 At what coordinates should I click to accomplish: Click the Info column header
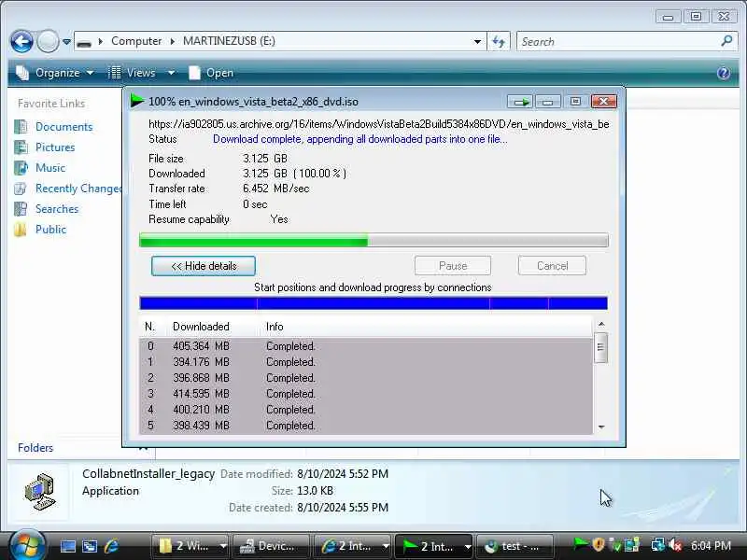tap(275, 327)
